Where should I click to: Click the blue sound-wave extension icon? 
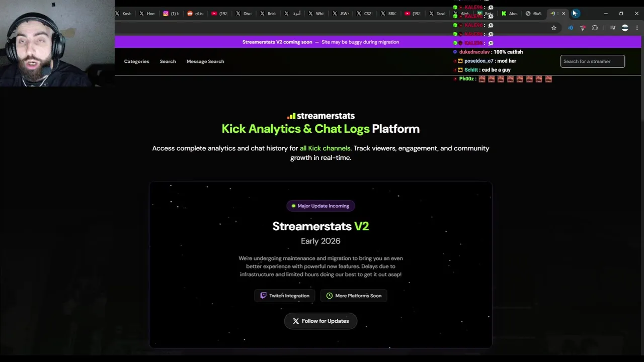tap(570, 28)
